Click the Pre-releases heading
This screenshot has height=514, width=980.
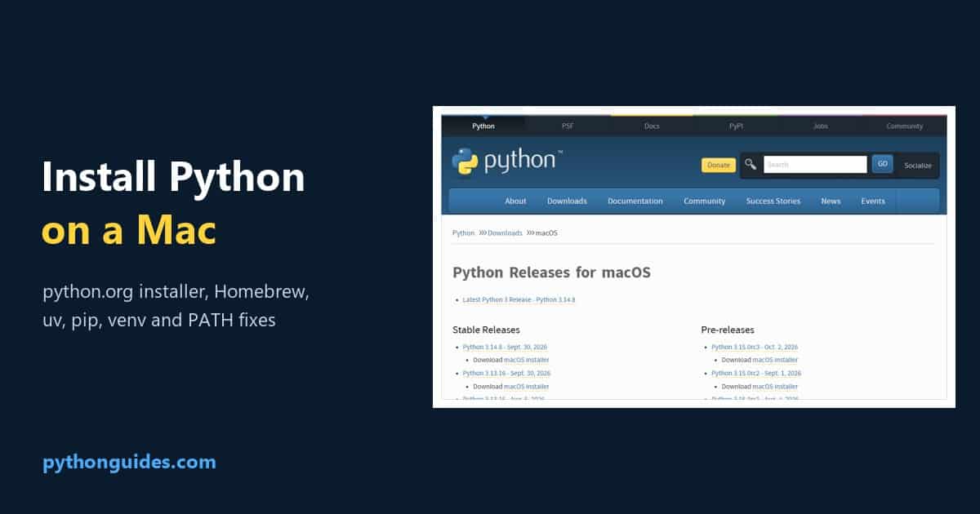tap(728, 330)
